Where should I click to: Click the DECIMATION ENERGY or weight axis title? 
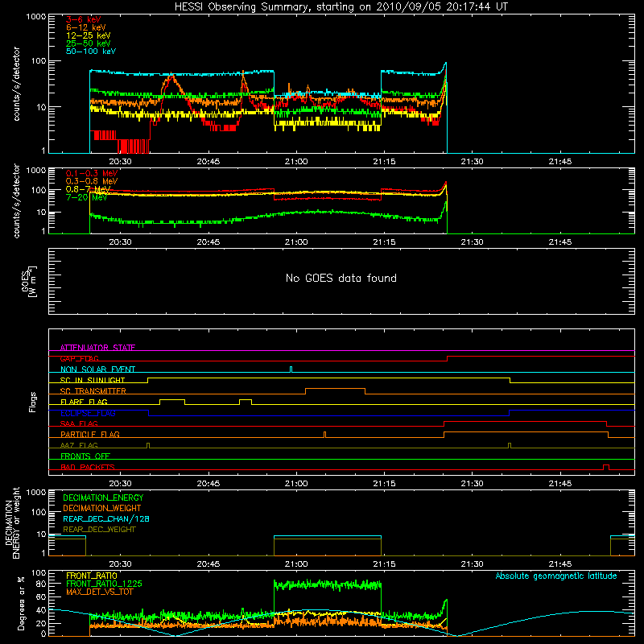coord(12,522)
